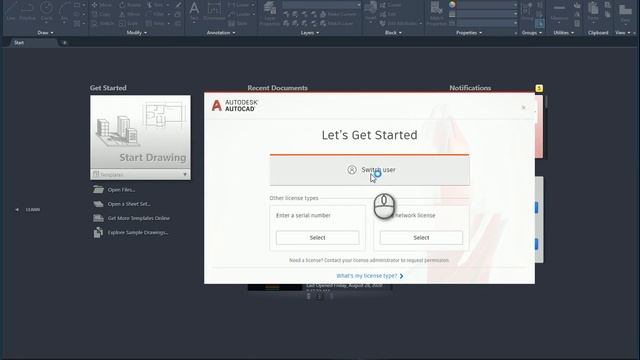Click the Open Files folder icon

(x=98, y=189)
